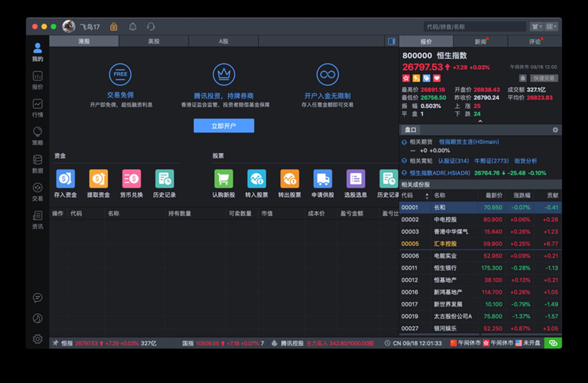Click the orange lightning icon under the index price
The width and height of the screenshot is (588, 383).
click(x=416, y=78)
